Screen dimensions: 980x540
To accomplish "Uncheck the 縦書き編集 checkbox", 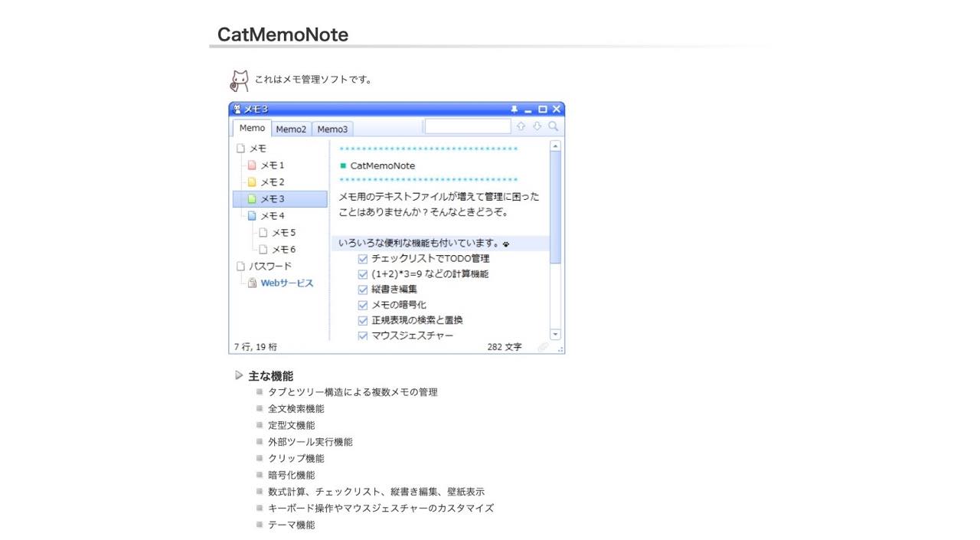I will [x=363, y=290].
